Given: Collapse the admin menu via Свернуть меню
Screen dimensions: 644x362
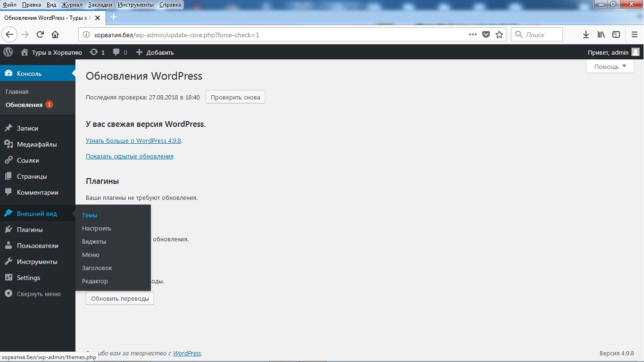Looking at the screenshot, I should [33, 294].
